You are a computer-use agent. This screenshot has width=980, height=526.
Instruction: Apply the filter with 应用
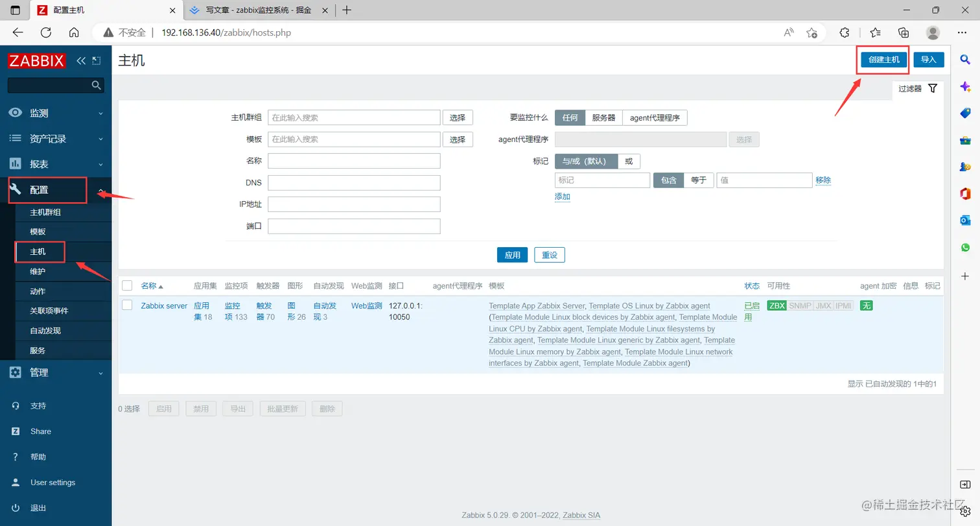(513, 255)
